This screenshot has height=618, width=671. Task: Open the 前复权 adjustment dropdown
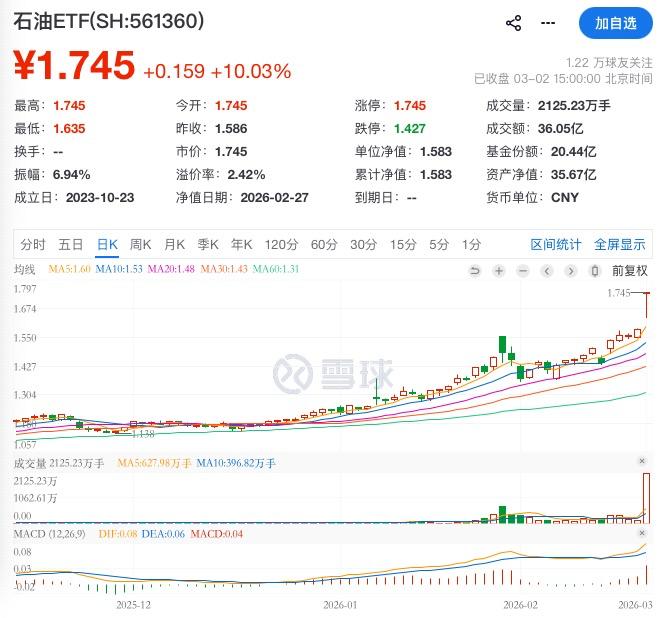point(630,270)
